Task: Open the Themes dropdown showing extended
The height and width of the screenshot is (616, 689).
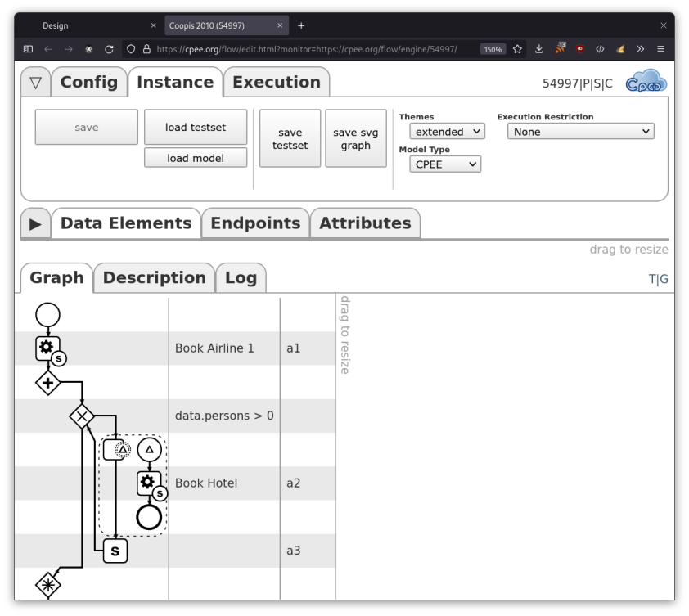Action: pyautogui.click(x=447, y=132)
